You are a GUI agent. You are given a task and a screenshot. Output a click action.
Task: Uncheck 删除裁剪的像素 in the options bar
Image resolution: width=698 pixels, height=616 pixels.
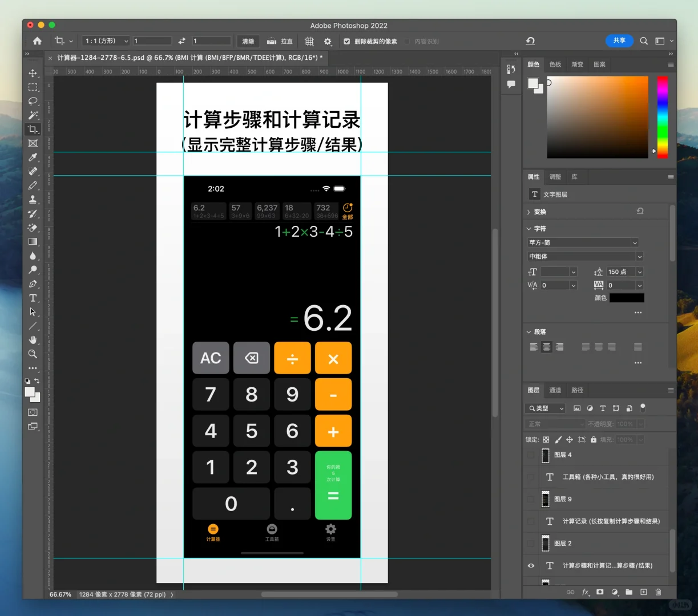346,40
